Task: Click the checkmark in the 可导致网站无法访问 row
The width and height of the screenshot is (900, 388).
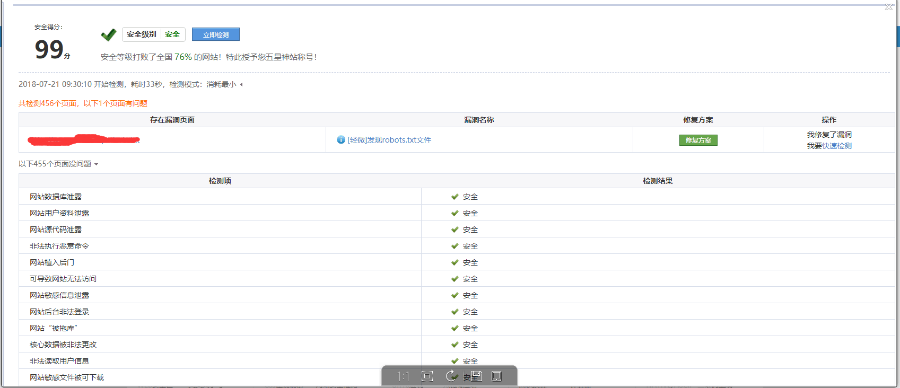Action: pyautogui.click(x=455, y=279)
